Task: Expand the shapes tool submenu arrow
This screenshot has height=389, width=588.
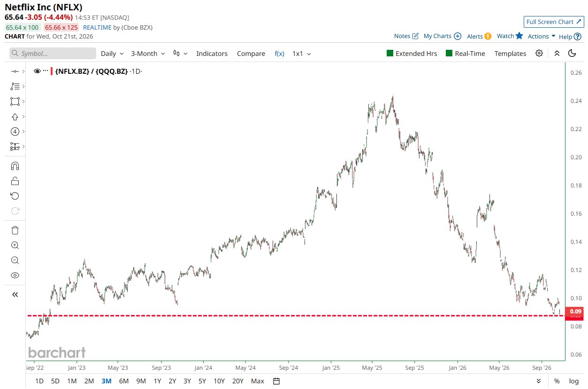Action: (x=23, y=101)
